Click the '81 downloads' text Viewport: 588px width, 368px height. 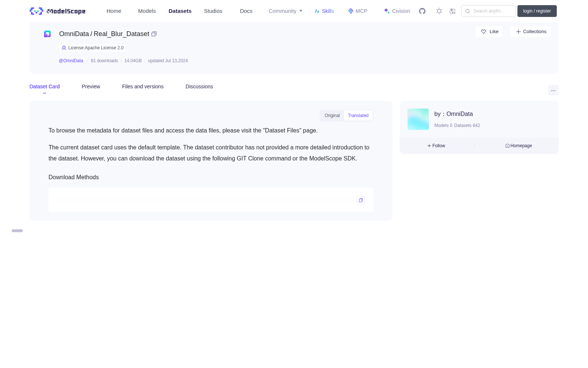(x=104, y=61)
